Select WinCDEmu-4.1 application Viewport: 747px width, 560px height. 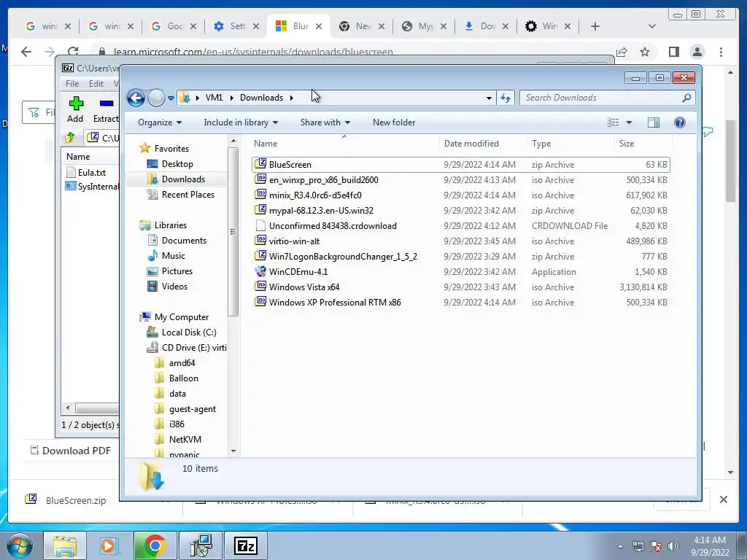(x=461, y=272)
